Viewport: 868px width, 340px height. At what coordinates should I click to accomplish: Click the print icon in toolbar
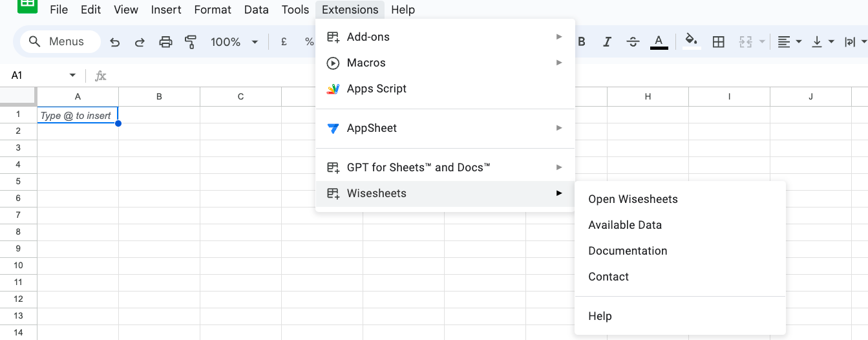[x=165, y=42]
